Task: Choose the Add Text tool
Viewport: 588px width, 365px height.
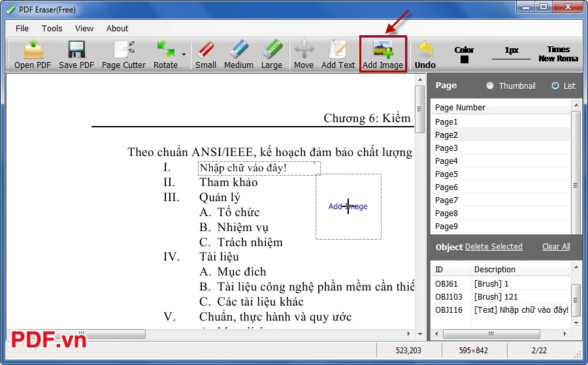Action: (338, 54)
